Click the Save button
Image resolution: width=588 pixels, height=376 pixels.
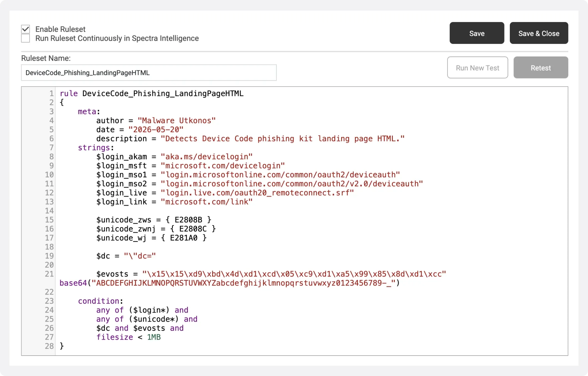(x=477, y=33)
